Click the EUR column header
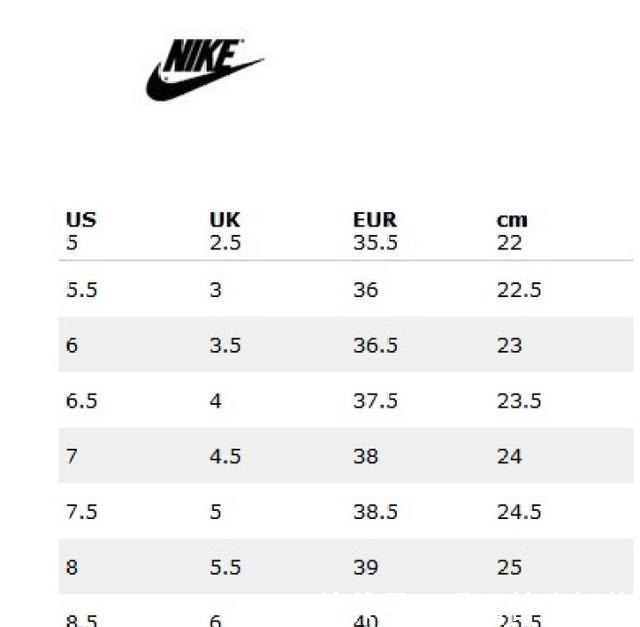 375,220
